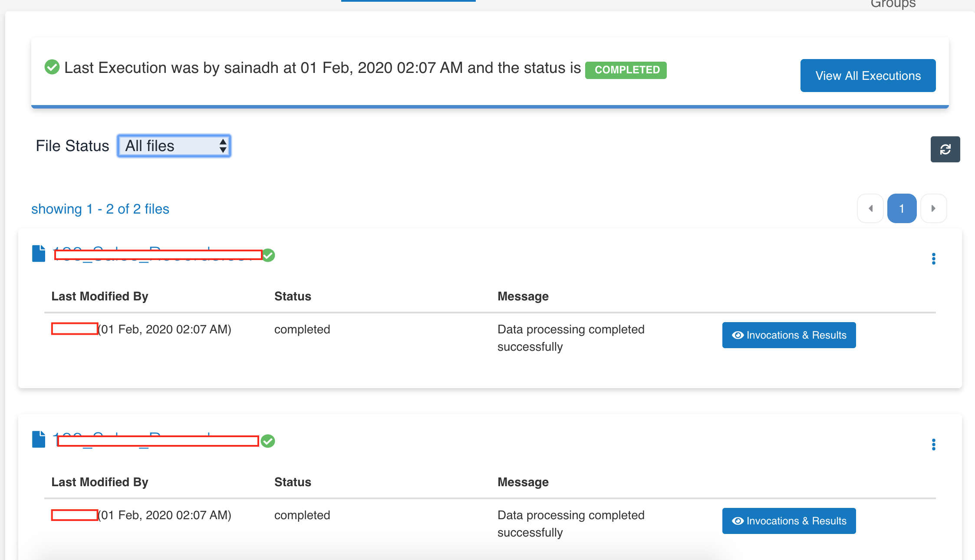Open the kebab menu for the second file

934,445
